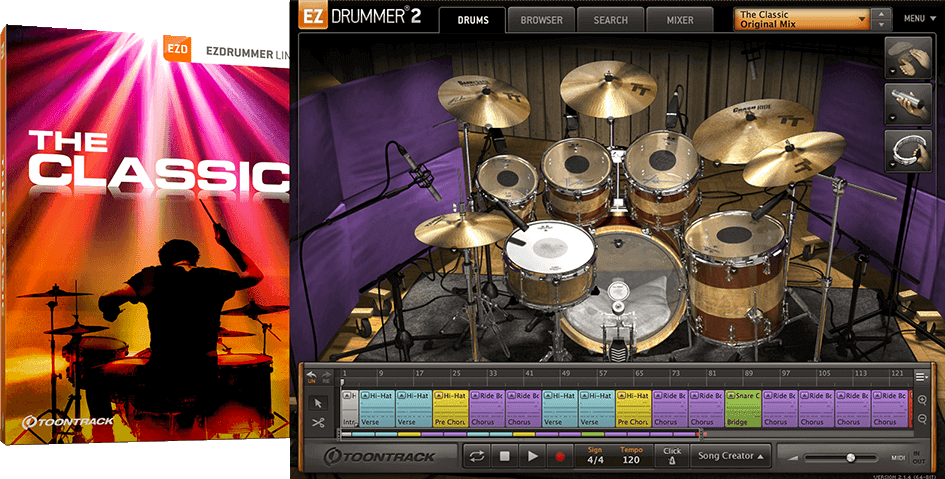Open the song track options menu icon
Viewport: 945px width, 479px height.
click(x=921, y=377)
